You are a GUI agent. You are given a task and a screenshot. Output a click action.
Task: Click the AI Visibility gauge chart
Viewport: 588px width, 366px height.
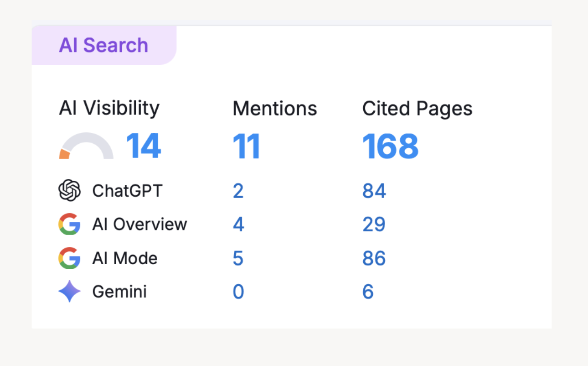pos(86,146)
